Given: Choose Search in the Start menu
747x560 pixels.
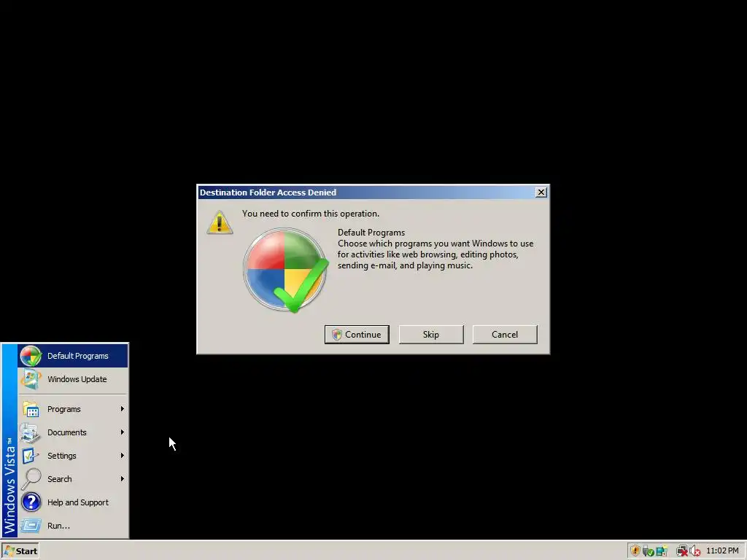Looking at the screenshot, I should (x=73, y=479).
